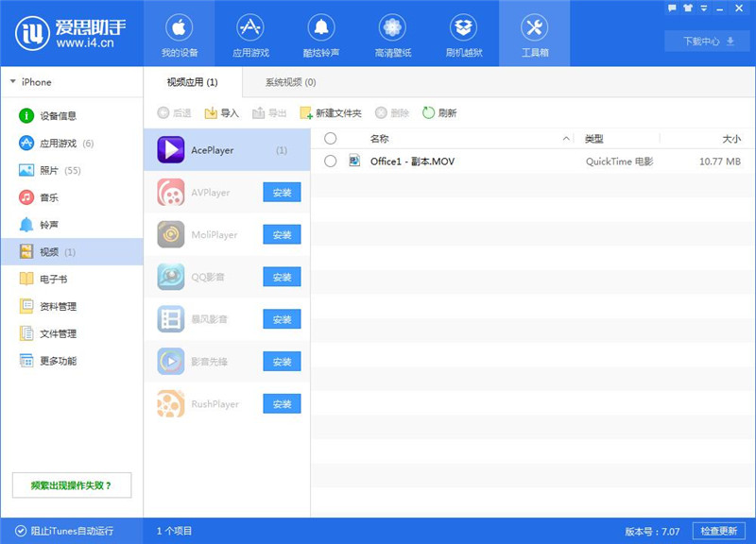Open the 刷机越狱 flashing/jailbreak tool
This screenshot has height=544, width=756.
click(x=462, y=33)
